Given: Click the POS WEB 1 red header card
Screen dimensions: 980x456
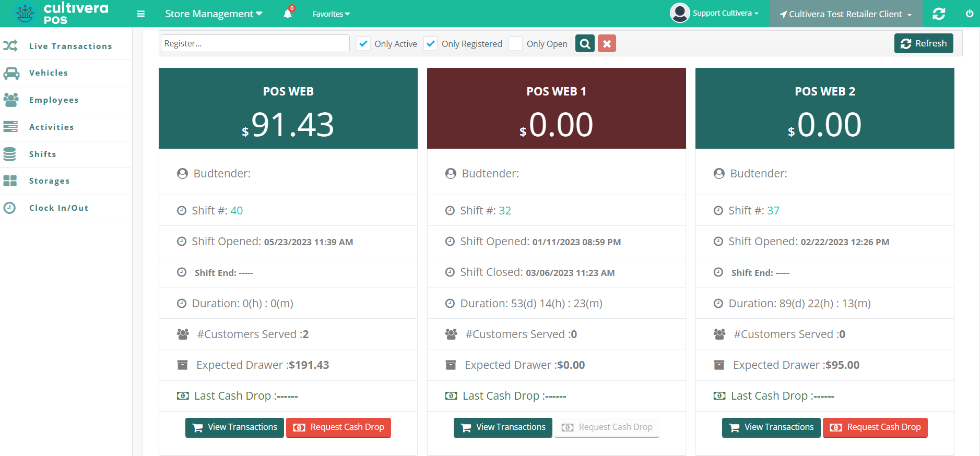Looking at the screenshot, I should [557, 108].
